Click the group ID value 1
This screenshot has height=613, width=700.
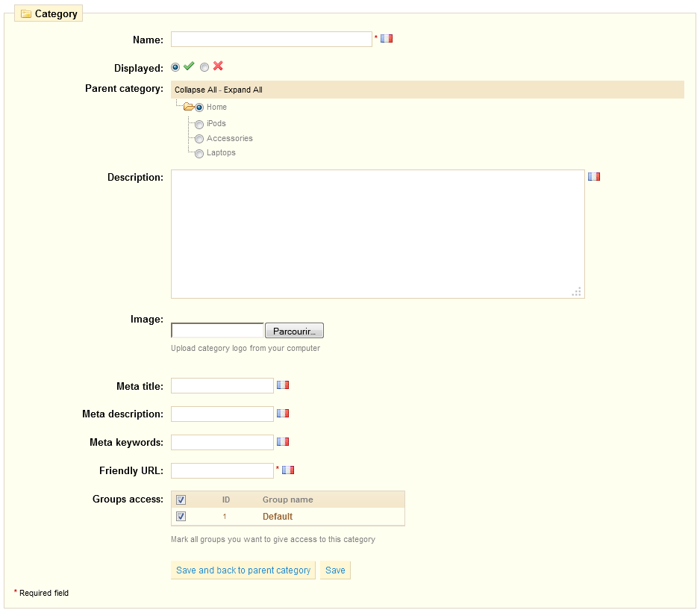225,517
